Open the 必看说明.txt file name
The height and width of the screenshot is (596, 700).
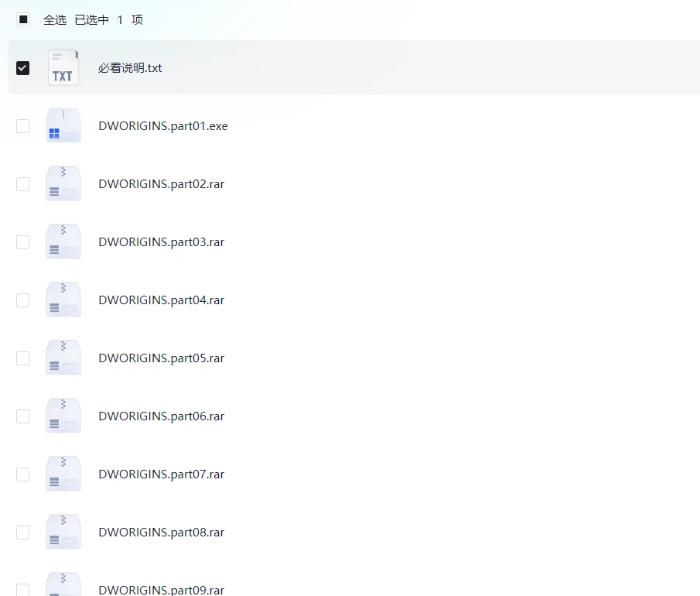point(130,68)
